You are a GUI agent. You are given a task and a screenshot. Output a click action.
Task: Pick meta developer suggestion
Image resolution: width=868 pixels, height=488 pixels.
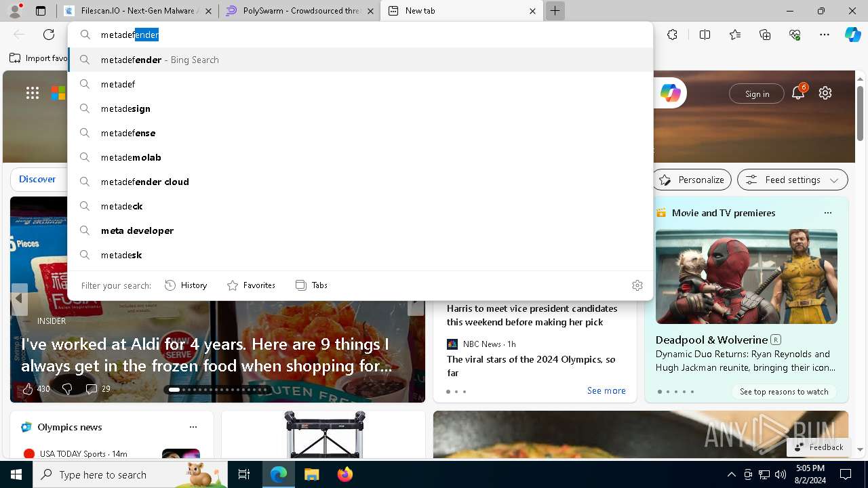click(360, 230)
